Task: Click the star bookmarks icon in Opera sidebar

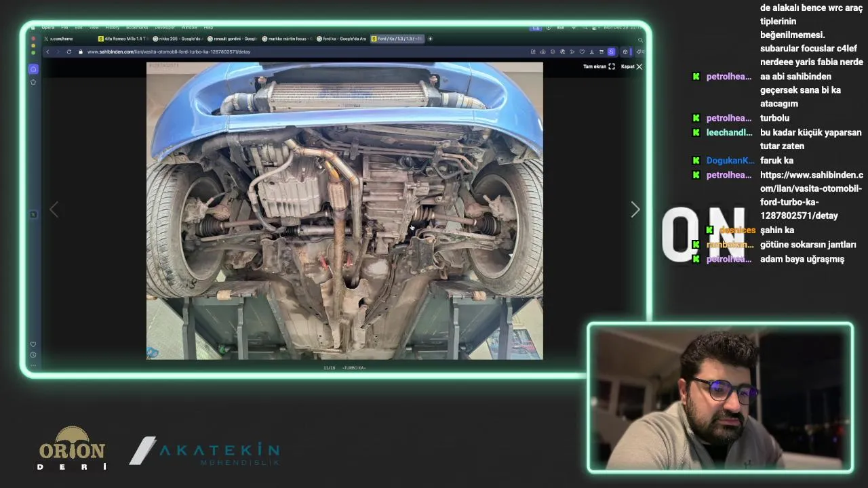Action: click(x=33, y=82)
